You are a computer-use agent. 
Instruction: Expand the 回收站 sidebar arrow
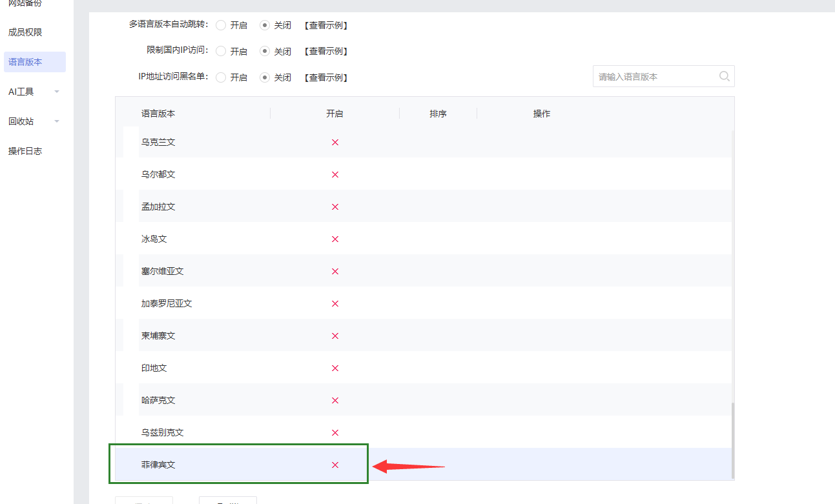57,121
